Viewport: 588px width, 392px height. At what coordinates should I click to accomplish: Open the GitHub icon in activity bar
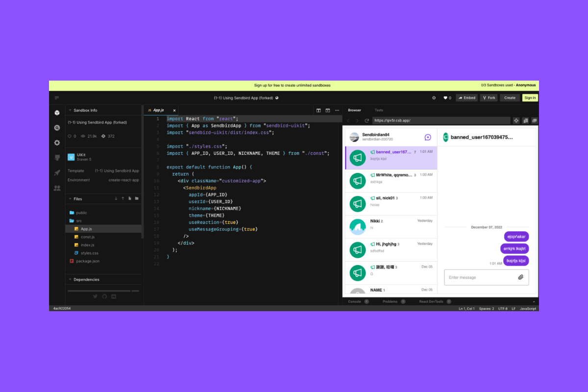click(57, 157)
